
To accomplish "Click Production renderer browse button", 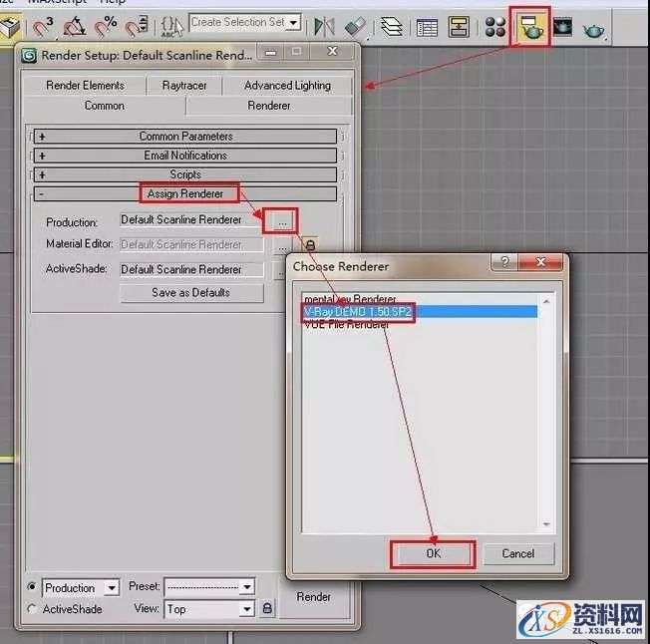I will click(282, 221).
